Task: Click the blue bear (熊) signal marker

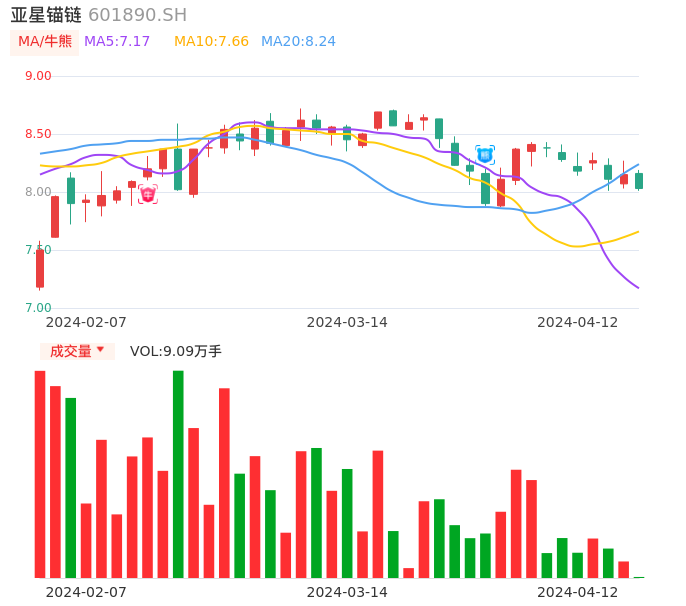Action: 485,155
